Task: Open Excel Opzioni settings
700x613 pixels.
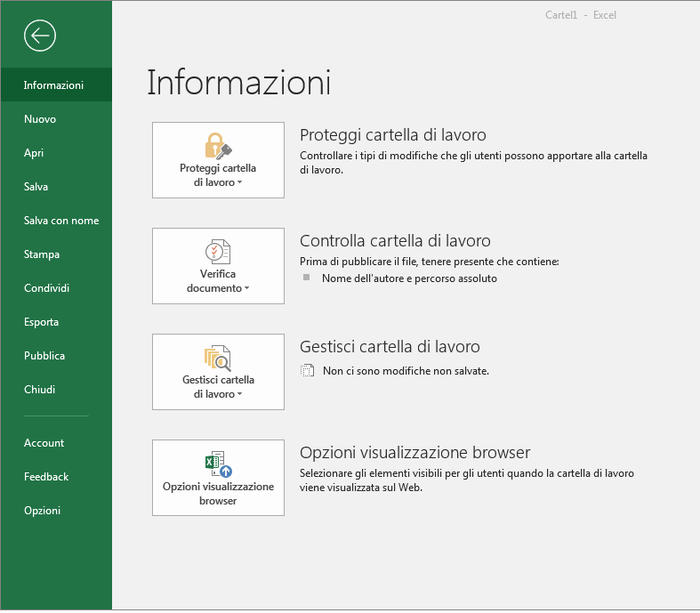Action: coord(56,511)
